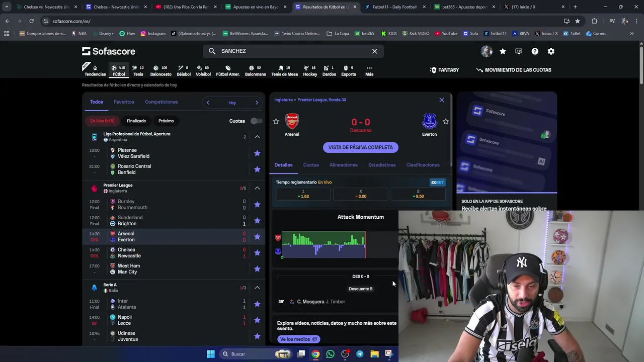Select the Hockey sport icon
644x362 pixels.
click(310, 70)
